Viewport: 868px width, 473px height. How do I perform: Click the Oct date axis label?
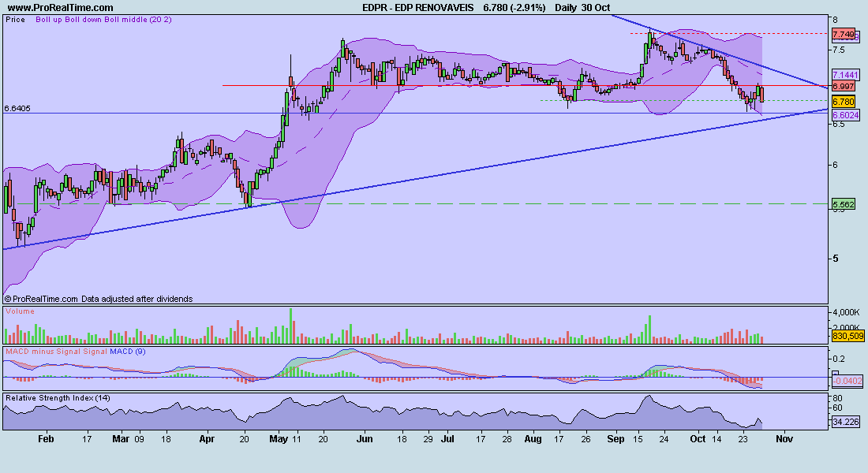[698, 438]
